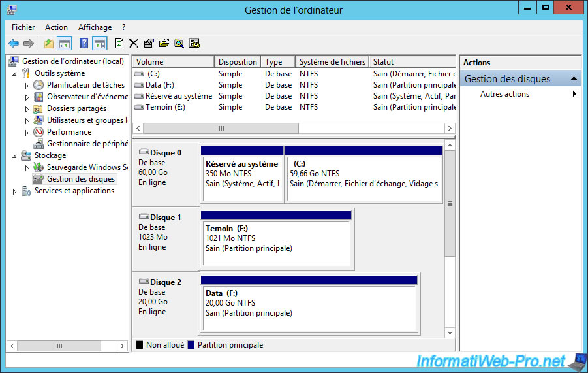The width and height of the screenshot is (588, 373).
Task: Toggle the console tree pane toolbar button
Action: 65,44
